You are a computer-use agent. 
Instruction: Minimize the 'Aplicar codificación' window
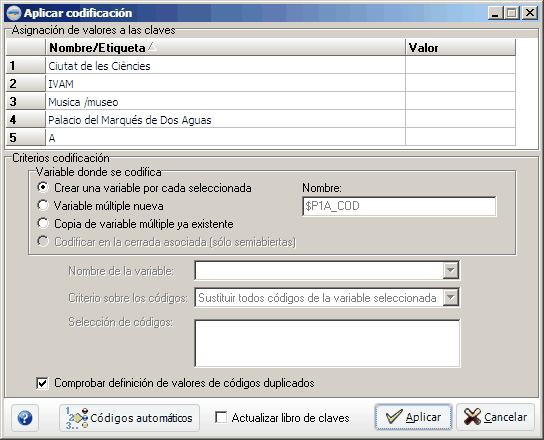495,13
